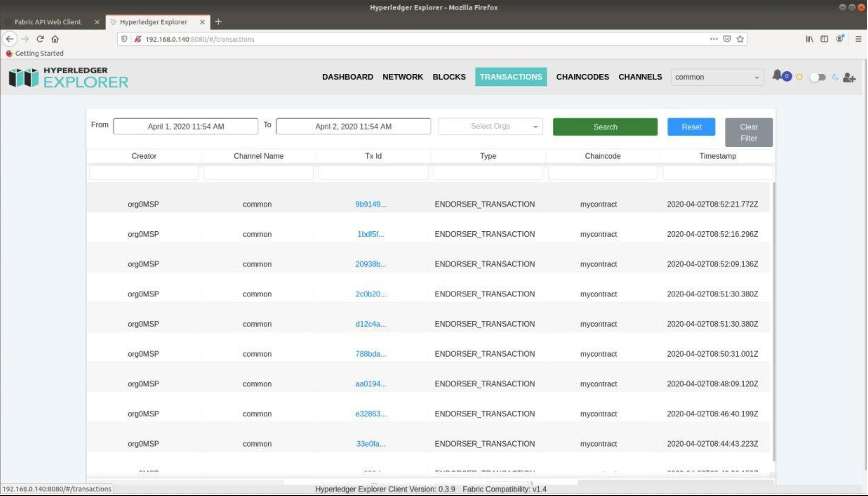Bookmark page with star icon
Screen dimensions: 868x496
[740, 39]
